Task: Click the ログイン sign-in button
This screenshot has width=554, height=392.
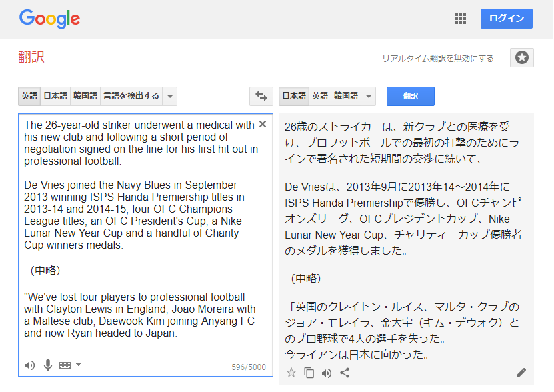Action: tap(507, 19)
